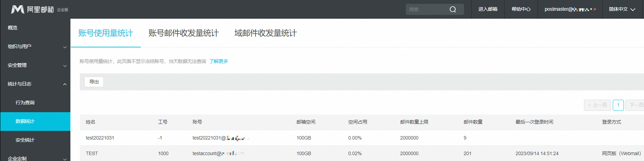Go to previous page 上一页
Screen dimensions: 644x161
(x=598, y=105)
